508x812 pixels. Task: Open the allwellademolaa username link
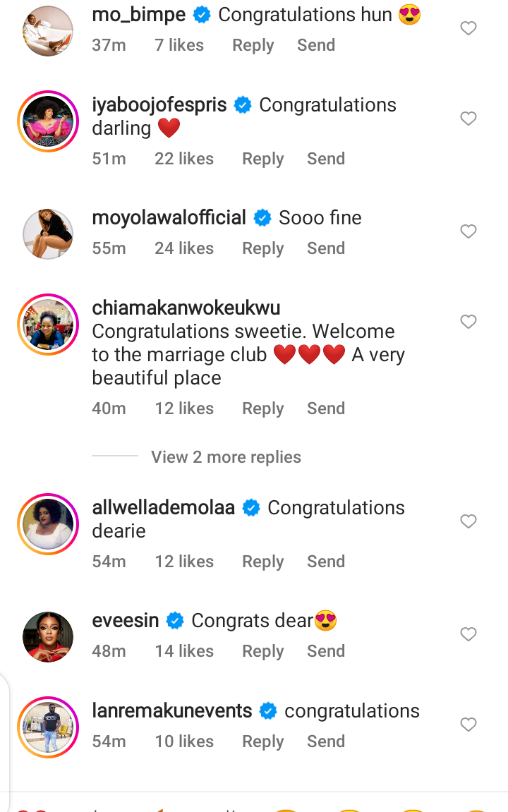tap(163, 508)
